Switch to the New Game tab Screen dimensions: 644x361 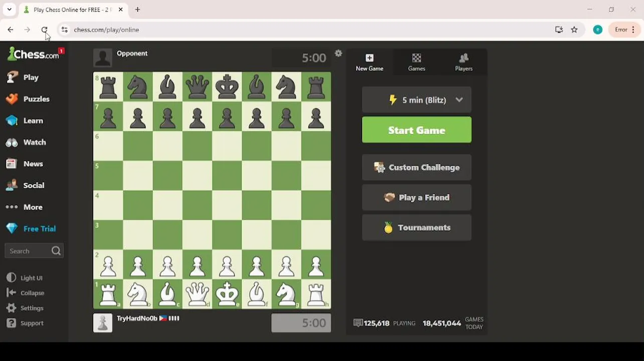pos(370,62)
